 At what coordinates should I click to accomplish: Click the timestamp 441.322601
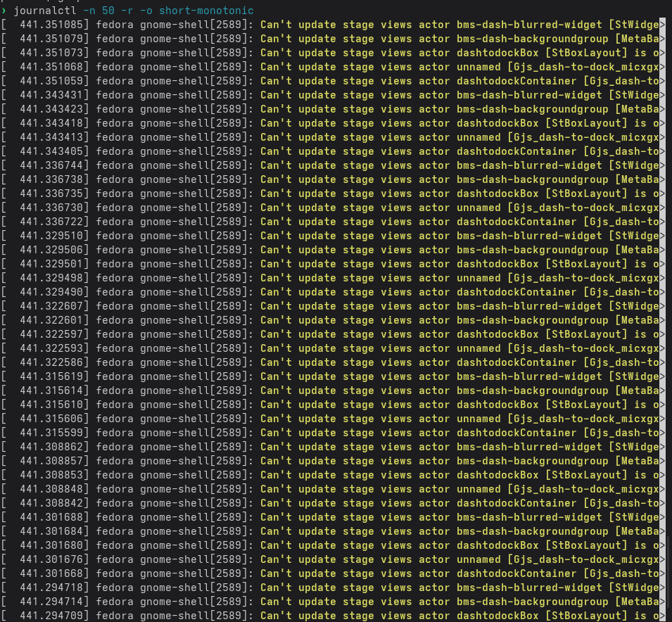(x=51, y=320)
